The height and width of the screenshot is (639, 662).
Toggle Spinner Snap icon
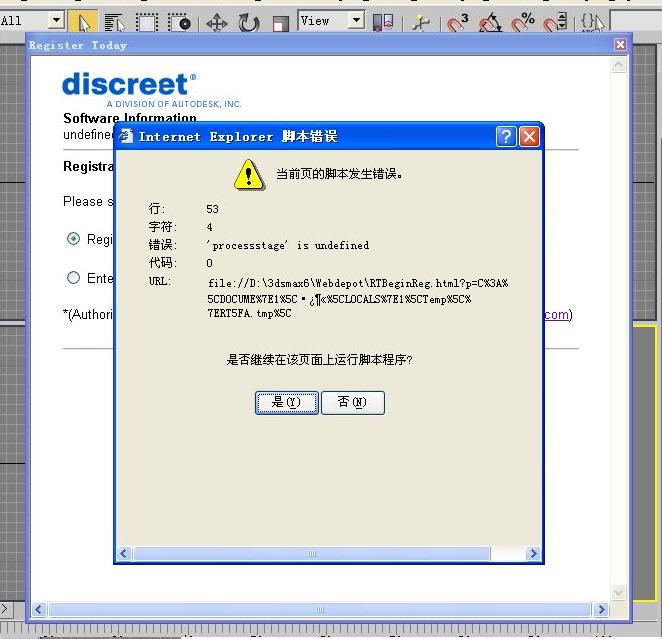click(x=555, y=22)
